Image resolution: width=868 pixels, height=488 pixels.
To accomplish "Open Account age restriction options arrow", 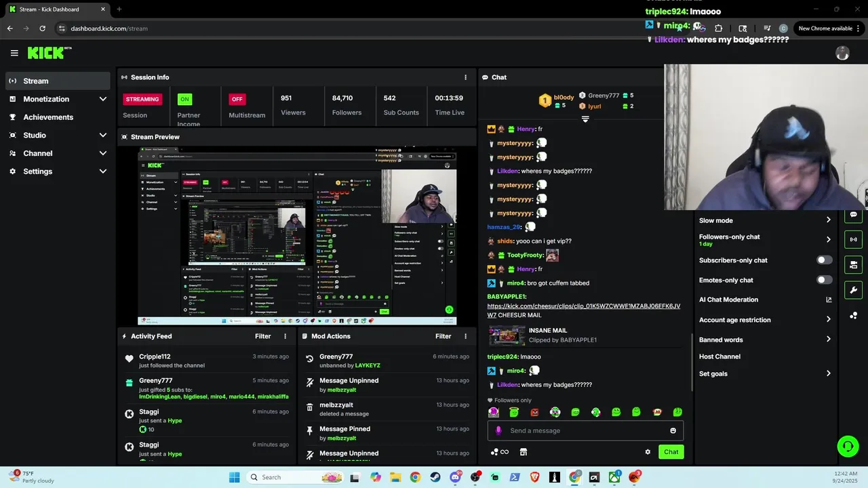I will [x=828, y=319].
